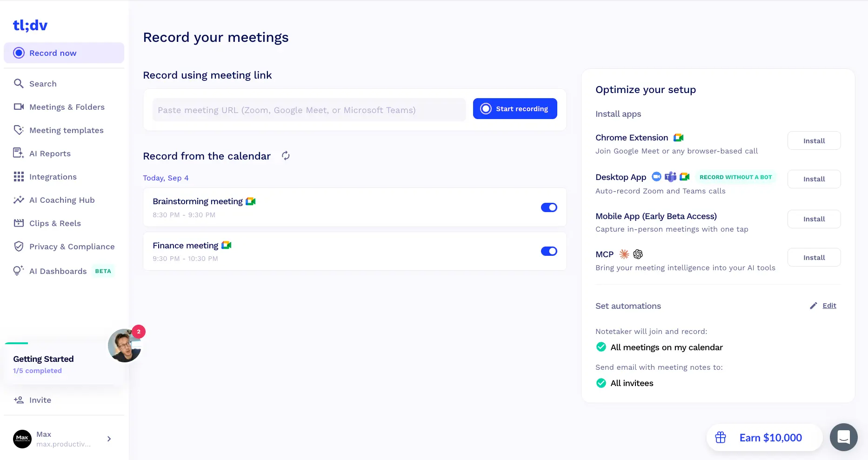Viewport: 868px width, 460px height.
Task: Click the Microsoft Teams icon next to Desktop App
Action: (x=670, y=177)
